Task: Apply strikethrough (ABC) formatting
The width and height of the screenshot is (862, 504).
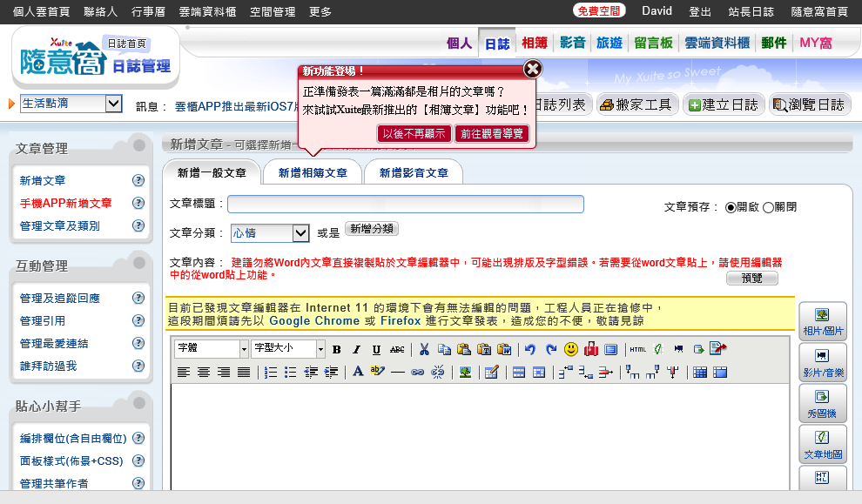Action: click(x=397, y=349)
